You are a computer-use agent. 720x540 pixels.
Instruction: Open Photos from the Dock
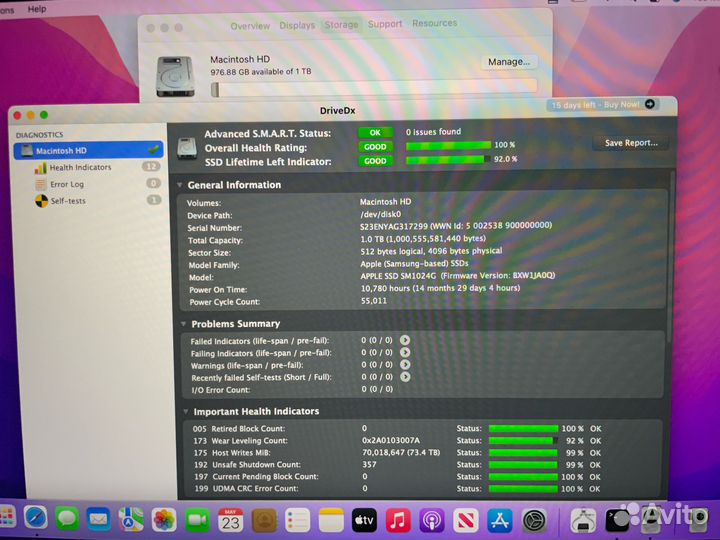[164, 520]
